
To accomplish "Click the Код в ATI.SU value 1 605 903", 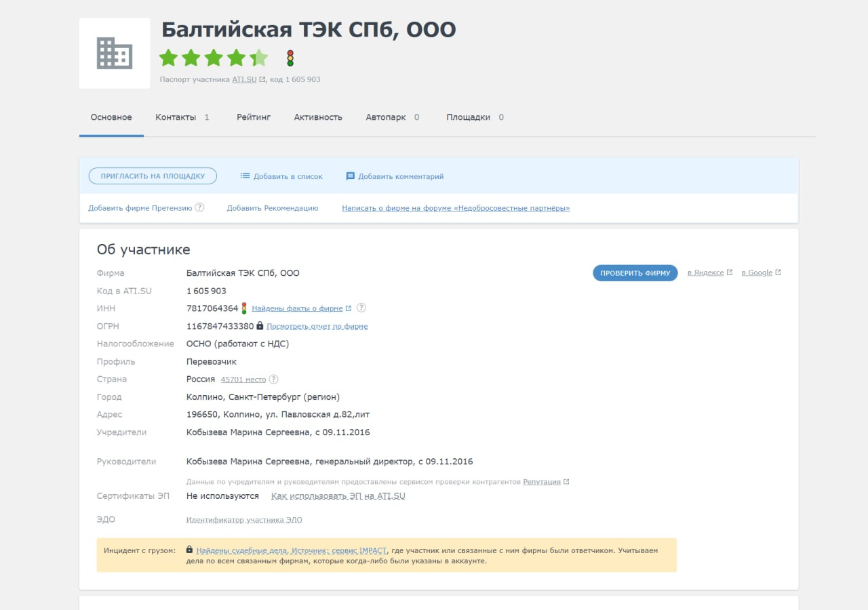I will [x=206, y=291].
